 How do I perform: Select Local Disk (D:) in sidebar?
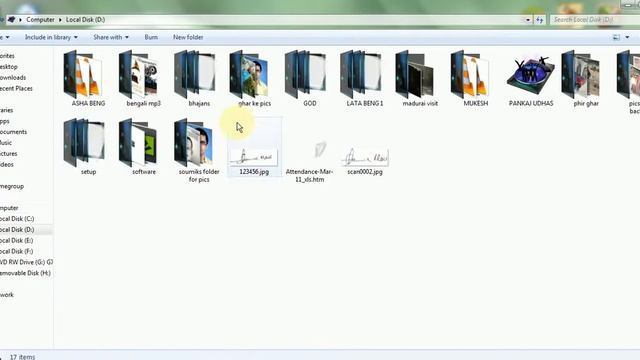point(17,230)
